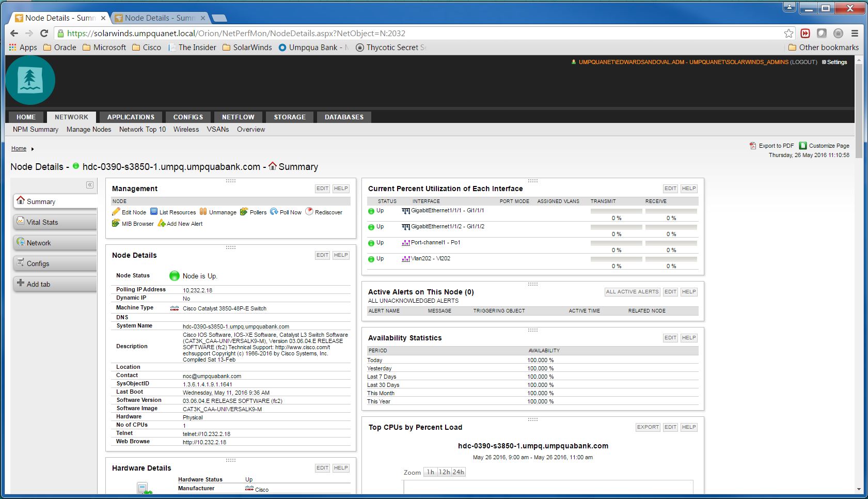Click the GigabitEthernet1/1/1 interface icon
Image resolution: width=868 pixels, height=499 pixels.
[406, 211]
